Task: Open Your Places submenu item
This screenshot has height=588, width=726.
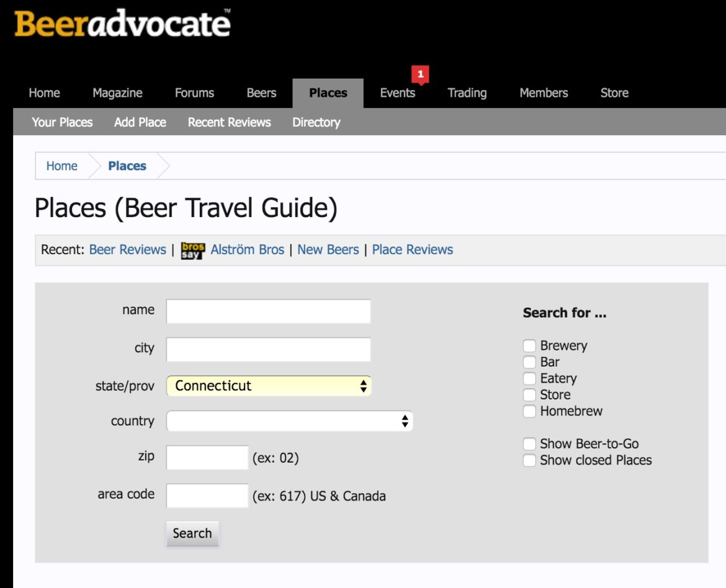Action: [x=63, y=122]
